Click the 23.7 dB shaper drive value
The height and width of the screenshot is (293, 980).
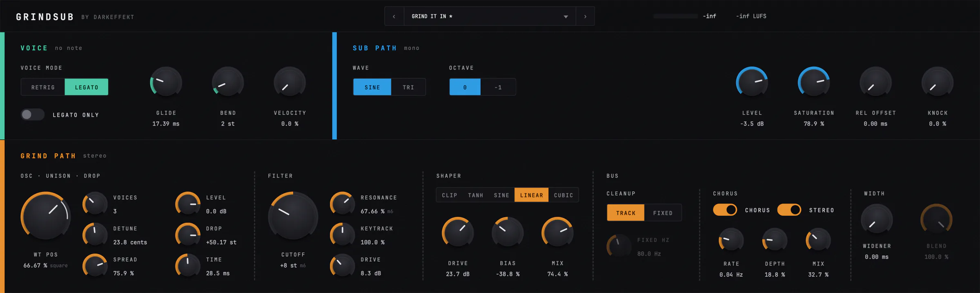tap(458, 274)
